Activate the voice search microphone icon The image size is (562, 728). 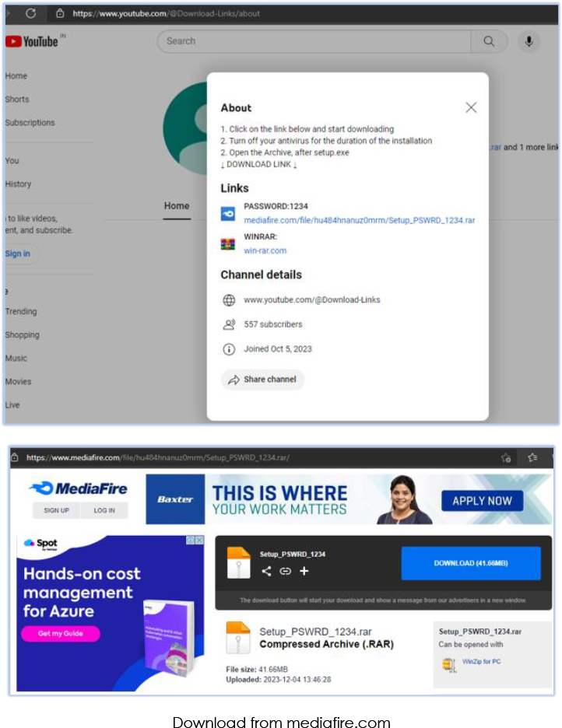(529, 41)
